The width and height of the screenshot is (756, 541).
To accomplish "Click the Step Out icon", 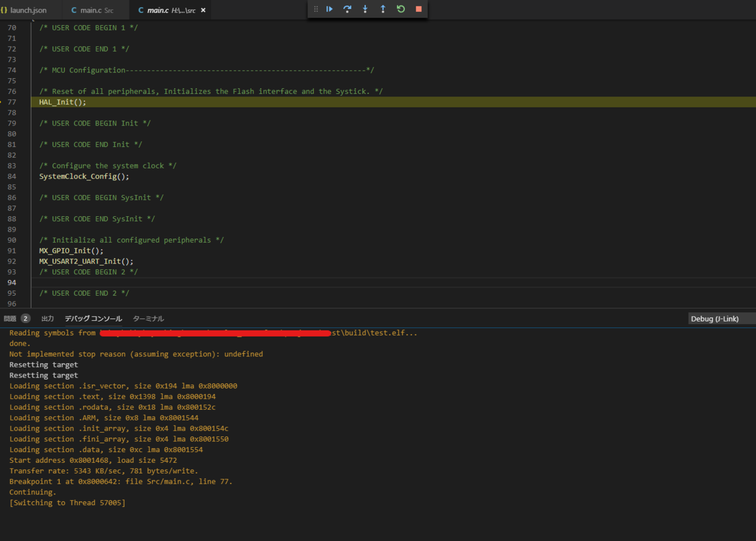I will [x=383, y=9].
